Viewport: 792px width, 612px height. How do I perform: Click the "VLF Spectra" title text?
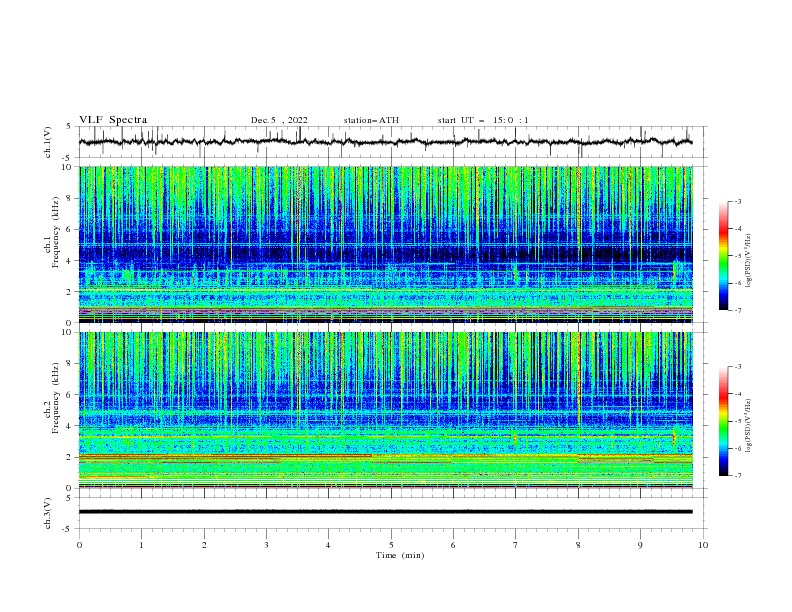coord(113,120)
